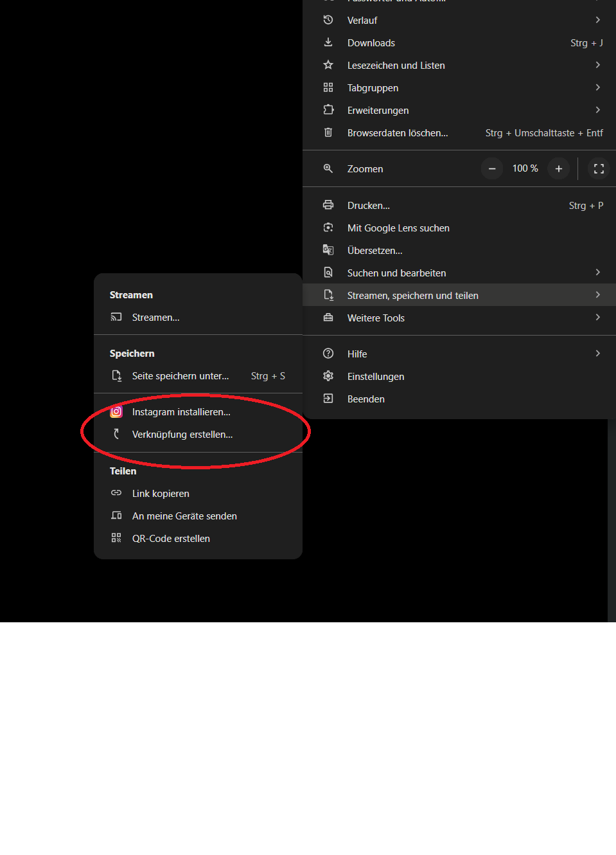Screen dimensions: 616x855
Task: Click the Zoomen magnifier icon
Action: [328, 168]
